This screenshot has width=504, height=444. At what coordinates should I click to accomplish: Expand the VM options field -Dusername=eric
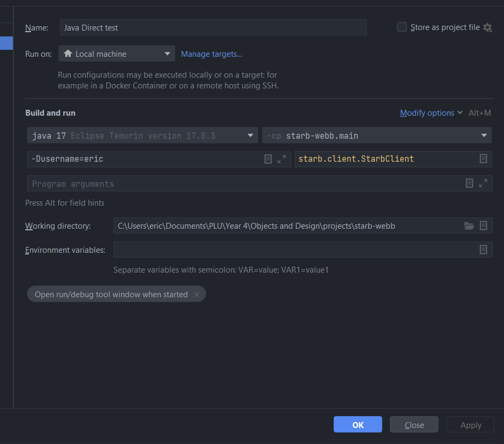[282, 159]
